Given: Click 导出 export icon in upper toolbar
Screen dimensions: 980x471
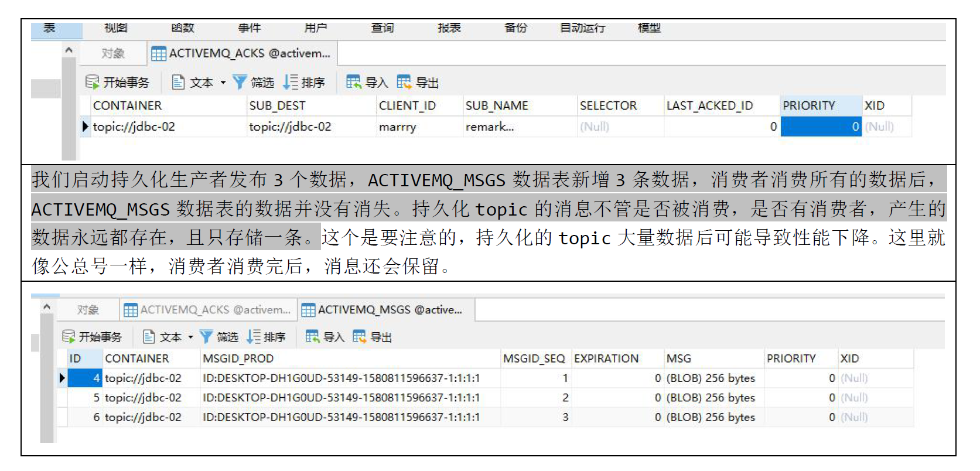Looking at the screenshot, I should pos(404,82).
